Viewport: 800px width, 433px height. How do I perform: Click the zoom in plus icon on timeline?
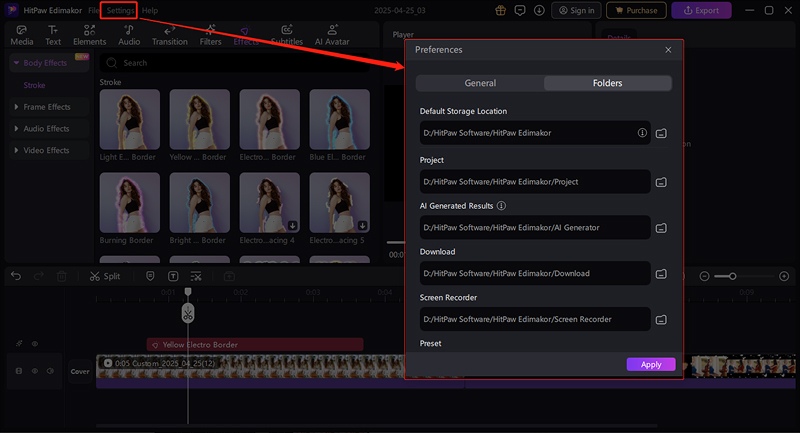[x=784, y=276]
